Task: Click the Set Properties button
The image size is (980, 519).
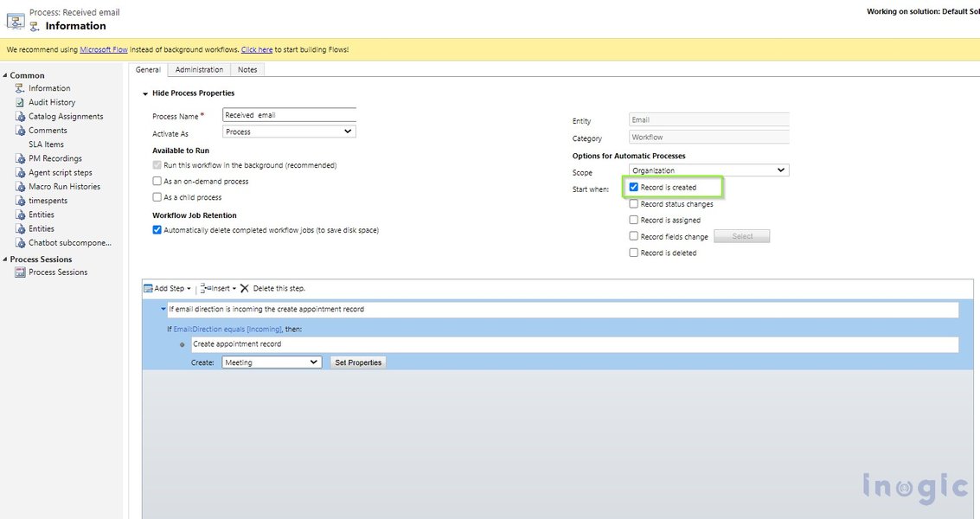Action: pyautogui.click(x=357, y=362)
